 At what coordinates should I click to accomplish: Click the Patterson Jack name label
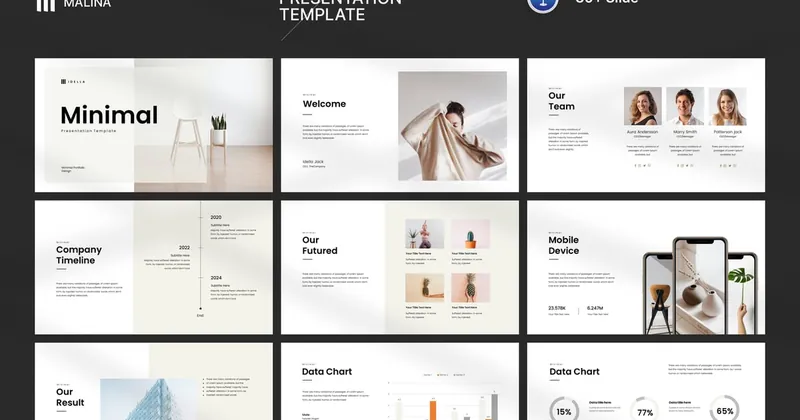728,132
